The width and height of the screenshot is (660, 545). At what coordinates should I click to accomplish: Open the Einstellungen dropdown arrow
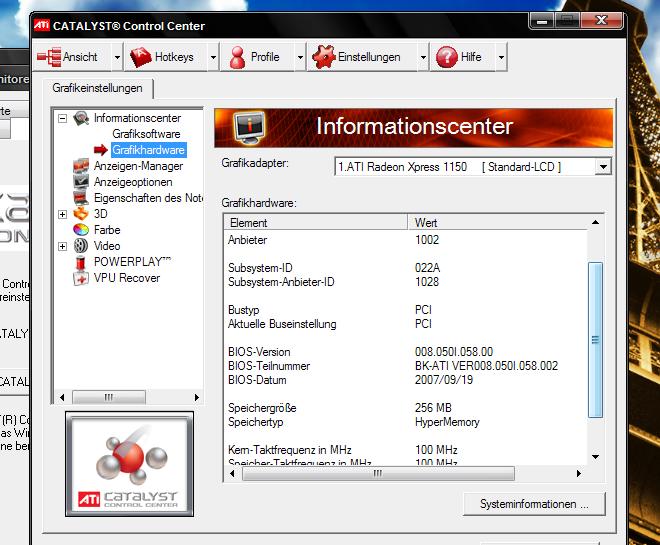pos(423,57)
